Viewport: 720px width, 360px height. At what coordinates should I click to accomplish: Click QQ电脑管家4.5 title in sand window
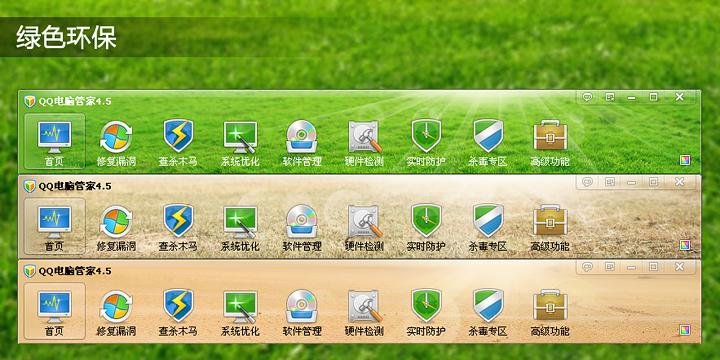[74, 271]
